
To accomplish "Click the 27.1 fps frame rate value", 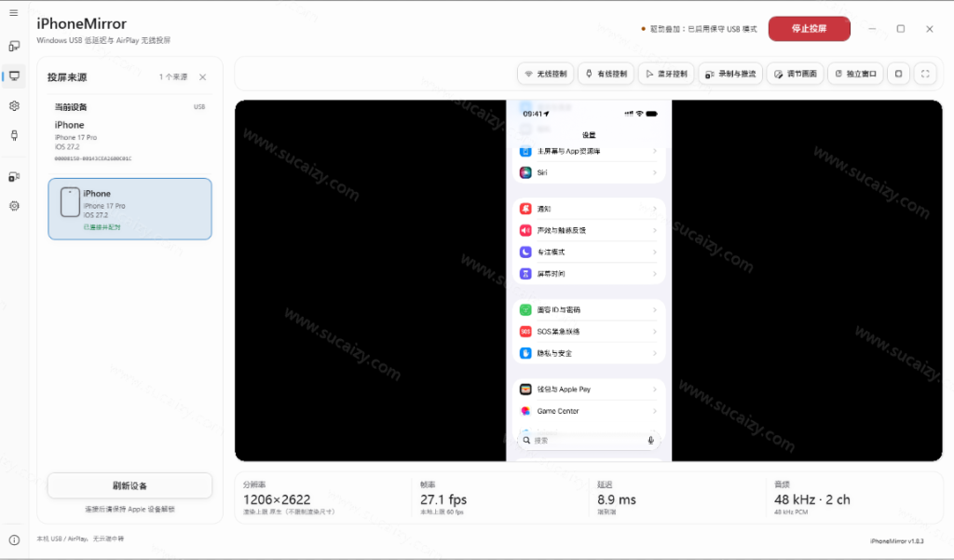I will 443,499.
